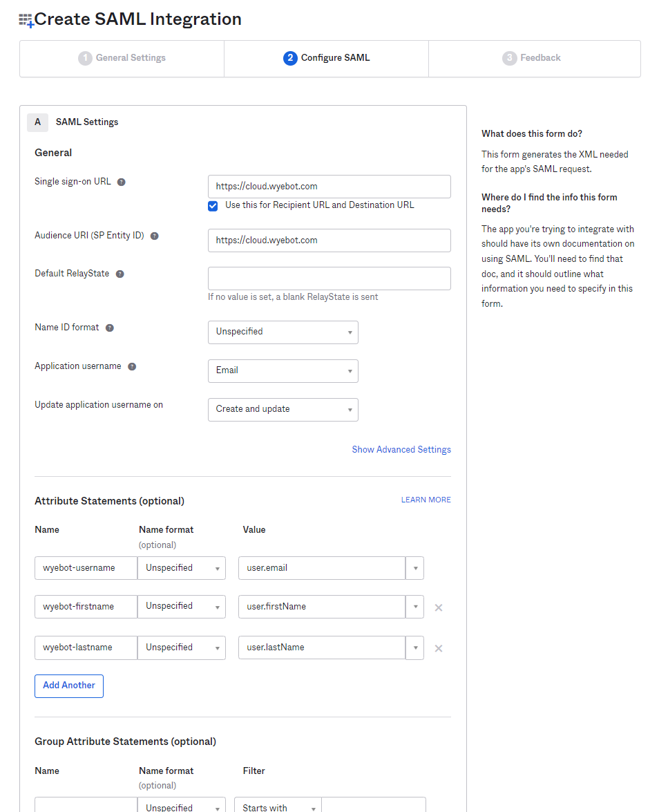This screenshot has width=659, height=812.
Task: Click the SAML Settings section A badge
Action: point(38,122)
